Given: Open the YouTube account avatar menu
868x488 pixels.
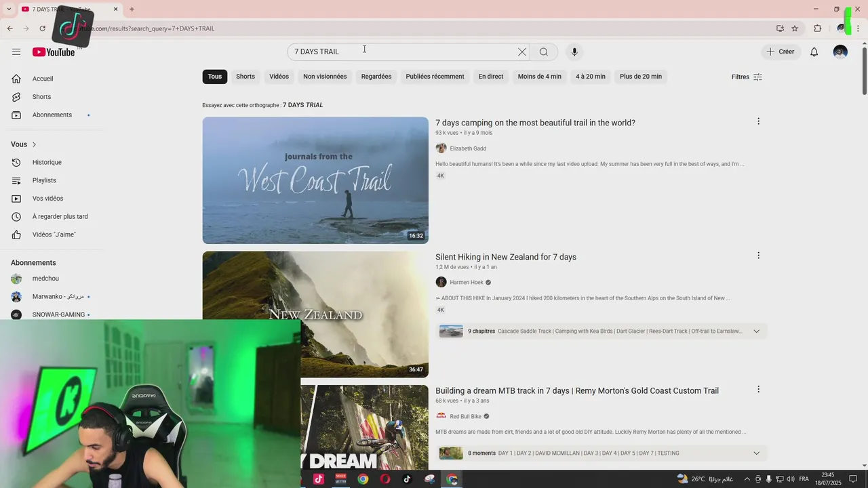Looking at the screenshot, I should 840,52.
